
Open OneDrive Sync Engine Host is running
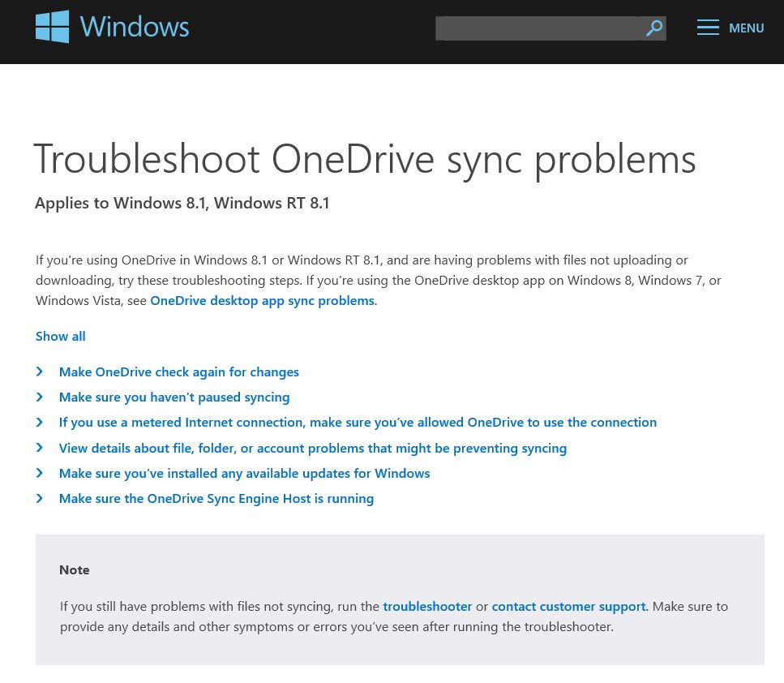(216, 499)
